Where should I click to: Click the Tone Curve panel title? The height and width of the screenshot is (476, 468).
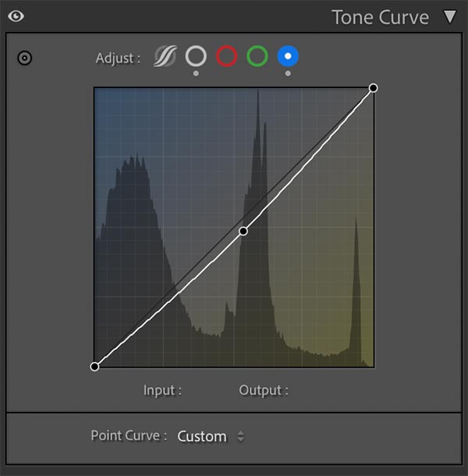(380, 16)
